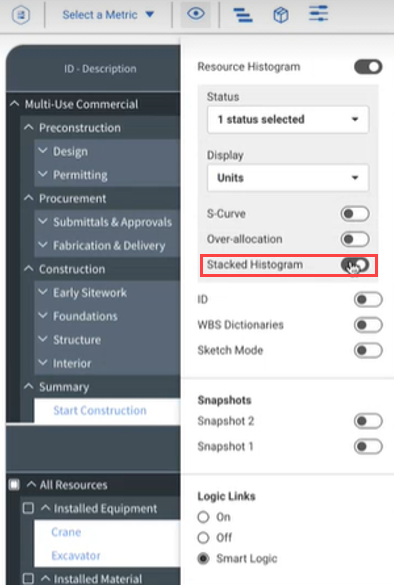
Task: Turn on the WBS Dictionaries toggle
Action: coord(368,325)
